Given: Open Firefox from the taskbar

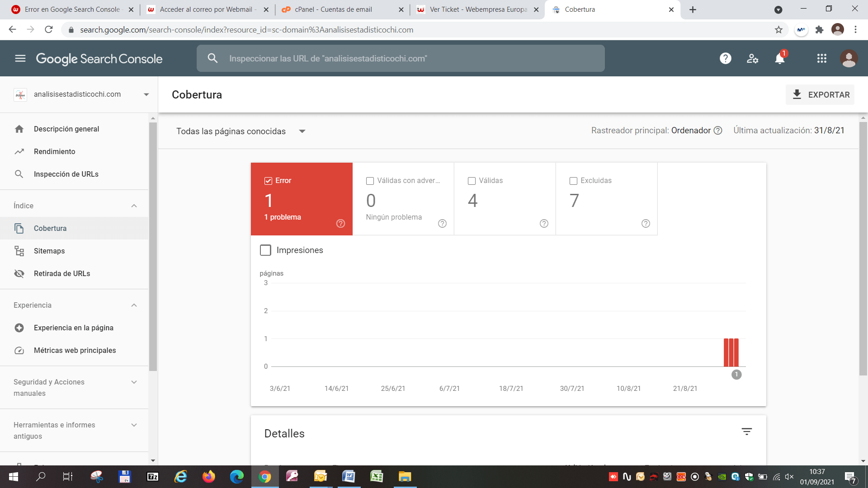Looking at the screenshot, I should click(208, 477).
